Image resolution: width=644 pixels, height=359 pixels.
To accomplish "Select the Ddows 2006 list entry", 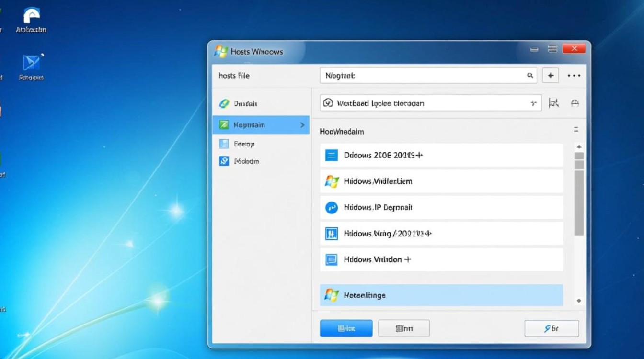I will 441,155.
